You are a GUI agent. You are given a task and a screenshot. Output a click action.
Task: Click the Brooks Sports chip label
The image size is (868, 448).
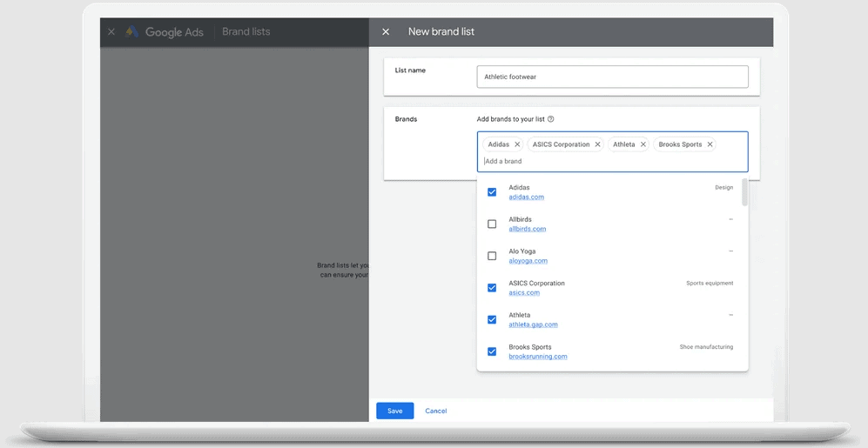click(680, 144)
